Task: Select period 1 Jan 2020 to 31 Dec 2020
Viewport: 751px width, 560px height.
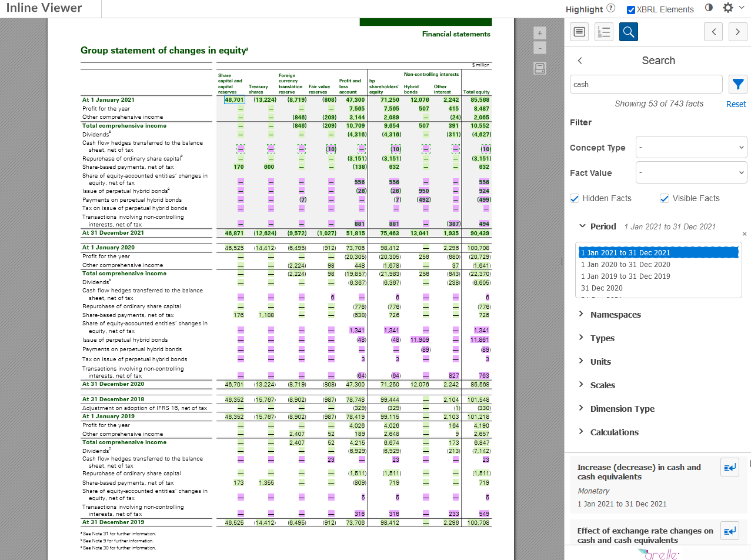Action: [x=658, y=264]
